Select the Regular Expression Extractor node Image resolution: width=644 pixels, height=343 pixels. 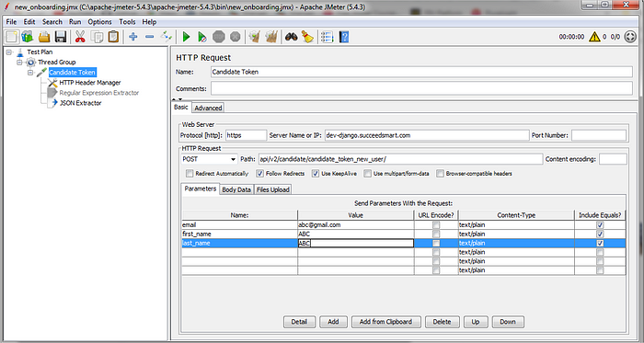click(x=99, y=93)
